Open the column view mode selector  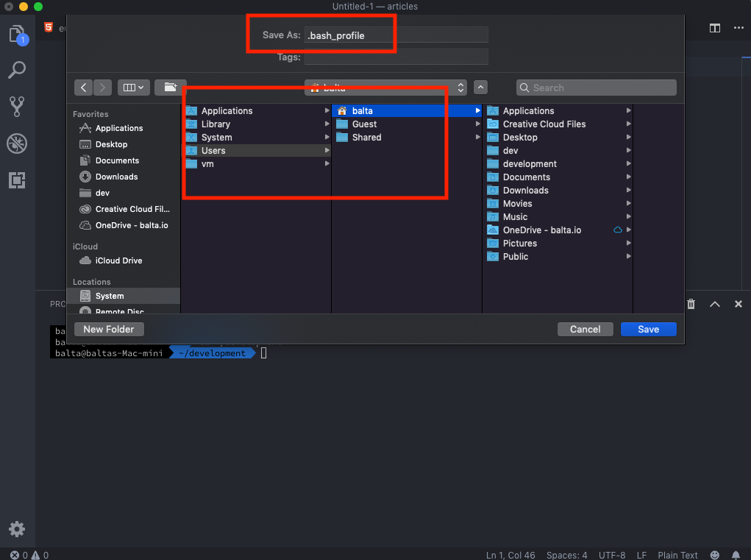coord(134,88)
